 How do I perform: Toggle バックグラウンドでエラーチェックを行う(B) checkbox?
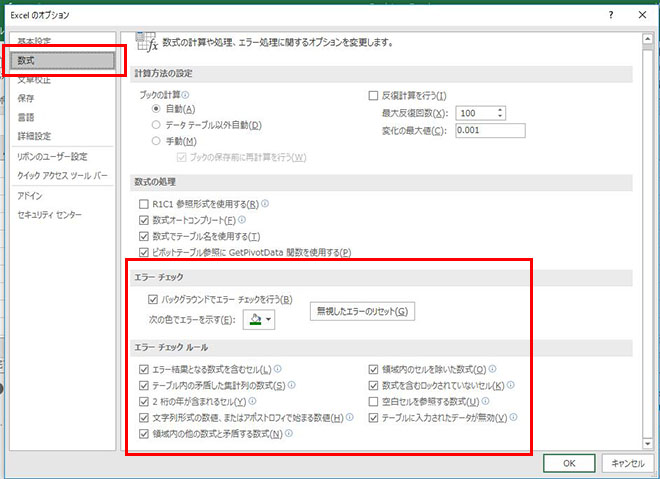click(152, 299)
